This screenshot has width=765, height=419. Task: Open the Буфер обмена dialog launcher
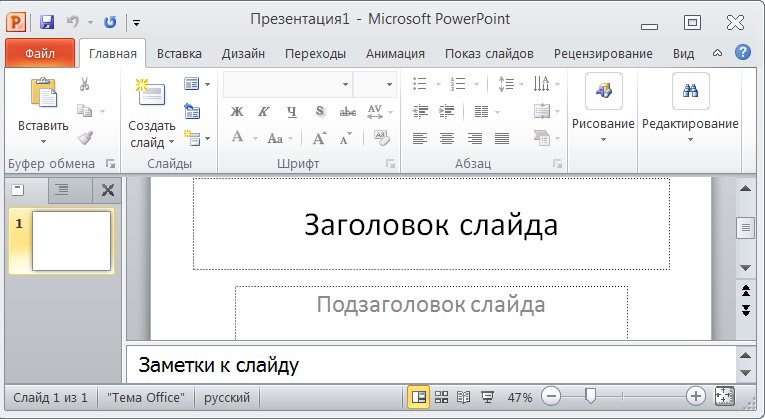point(111,164)
